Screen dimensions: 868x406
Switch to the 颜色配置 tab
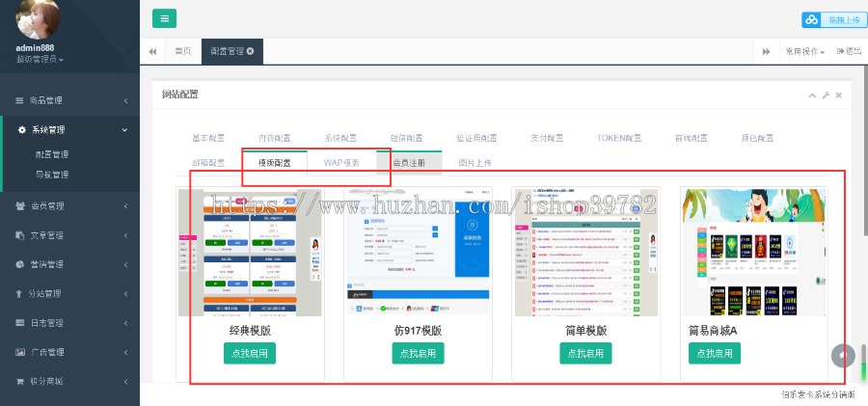tap(757, 139)
